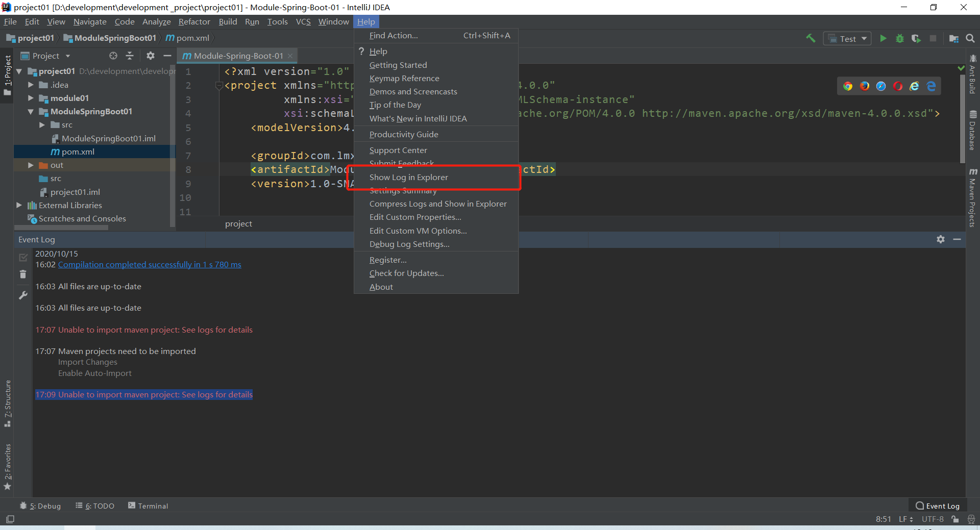The width and height of the screenshot is (980, 530).
Task: Select Find Action in Help menu
Action: click(x=436, y=35)
